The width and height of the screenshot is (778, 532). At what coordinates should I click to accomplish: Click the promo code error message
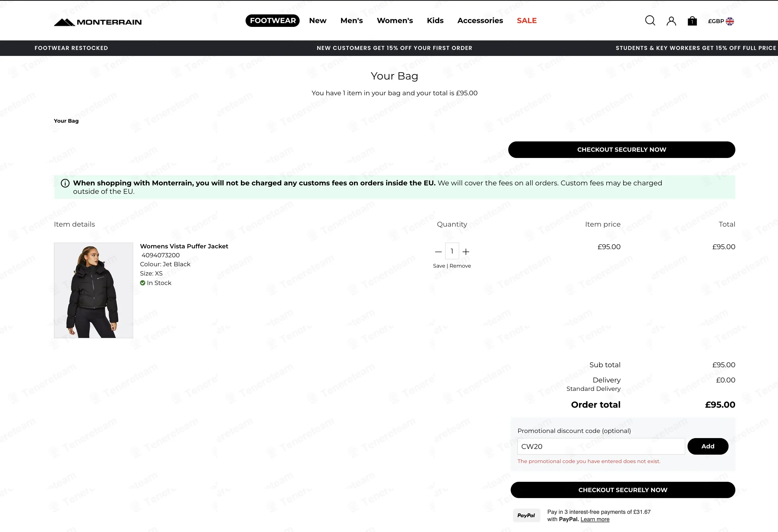click(x=589, y=461)
